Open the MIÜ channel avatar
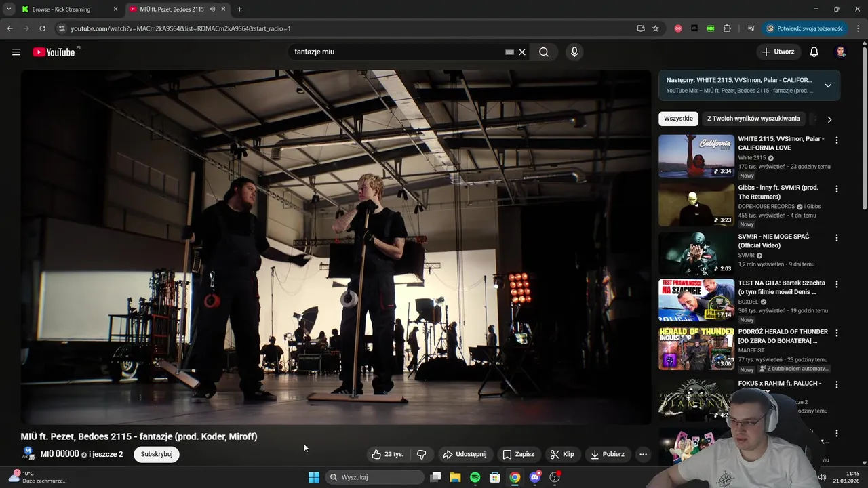 click(28, 453)
